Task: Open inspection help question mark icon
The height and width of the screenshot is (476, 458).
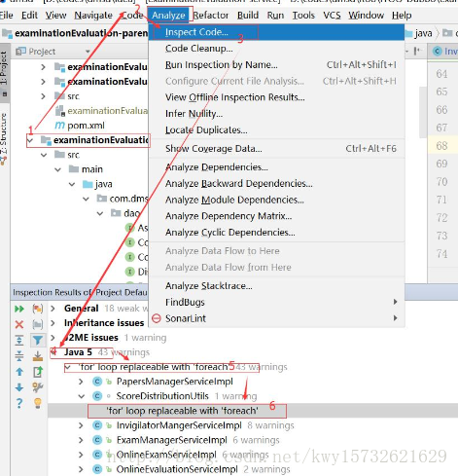Action: pyautogui.click(x=19, y=403)
